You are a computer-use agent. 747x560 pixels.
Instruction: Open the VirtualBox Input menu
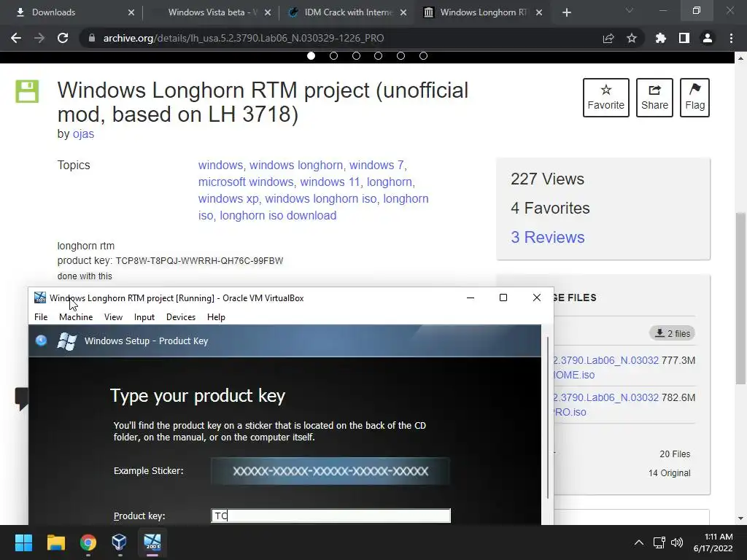click(x=144, y=317)
